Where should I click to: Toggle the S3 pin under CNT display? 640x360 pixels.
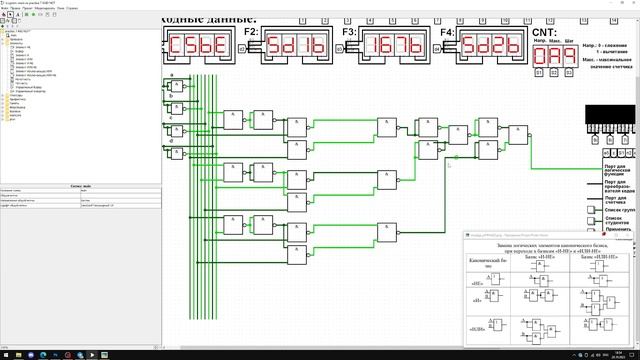click(x=569, y=72)
